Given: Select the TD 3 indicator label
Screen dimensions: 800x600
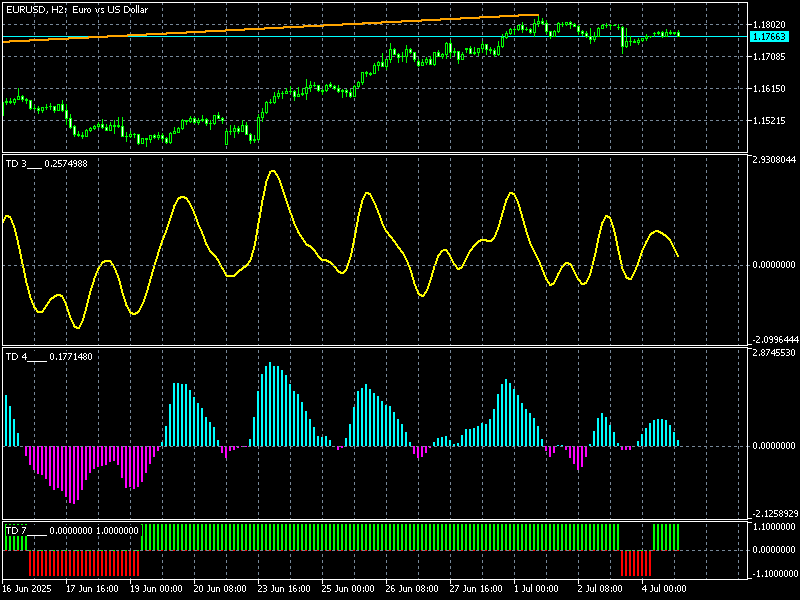Looking at the screenshot, I should pyautogui.click(x=46, y=164).
